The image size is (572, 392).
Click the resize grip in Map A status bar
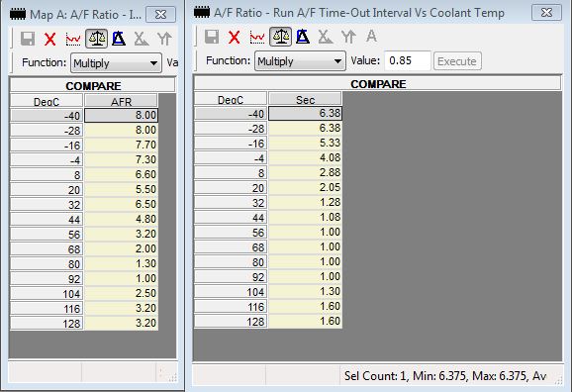click(x=172, y=378)
